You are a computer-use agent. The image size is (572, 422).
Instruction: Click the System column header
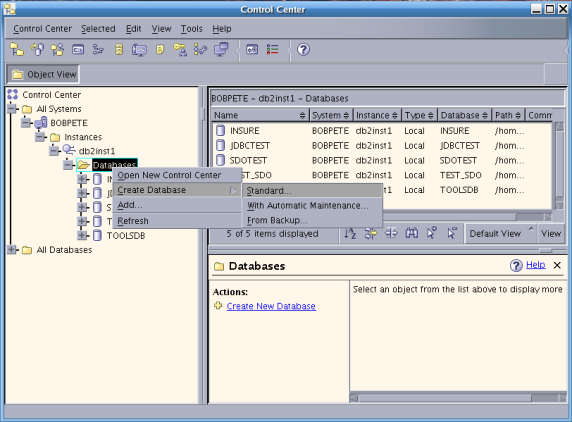coord(331,115)
